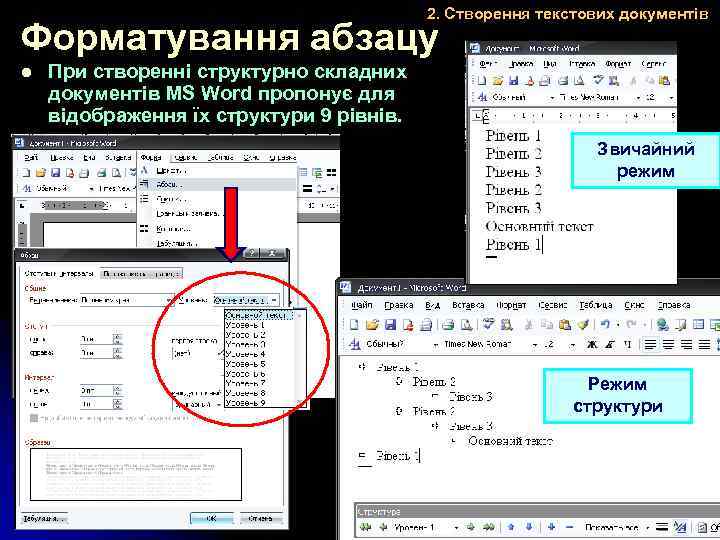This screenshot has height=540, width=720.
Task: Open Вид menu in outline-mode Word window
Action: tap(432, 305)
